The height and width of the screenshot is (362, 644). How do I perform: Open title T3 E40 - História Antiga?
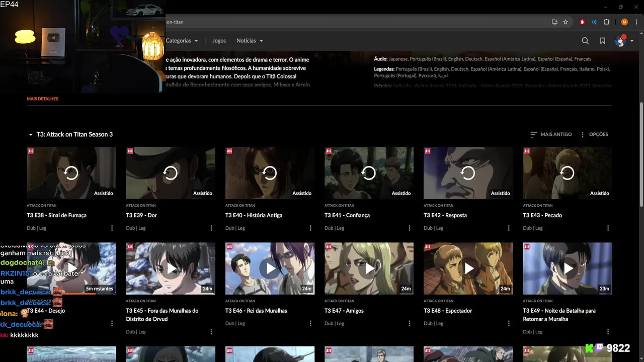pos(254,215)
